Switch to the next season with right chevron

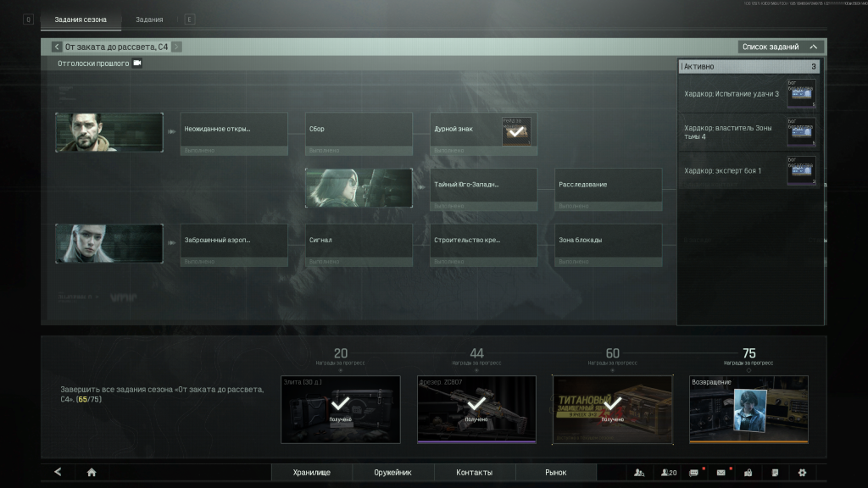176,47
